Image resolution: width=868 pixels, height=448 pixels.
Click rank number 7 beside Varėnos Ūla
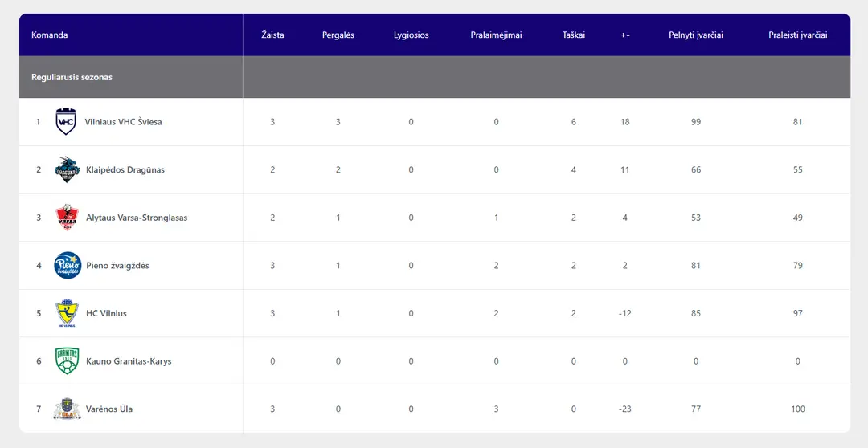point(39,409)
